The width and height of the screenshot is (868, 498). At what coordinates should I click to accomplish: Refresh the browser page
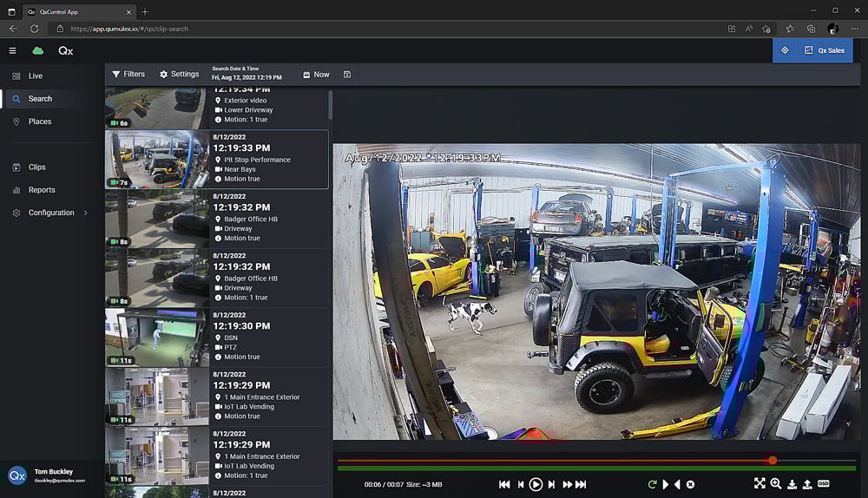[35, 29]
